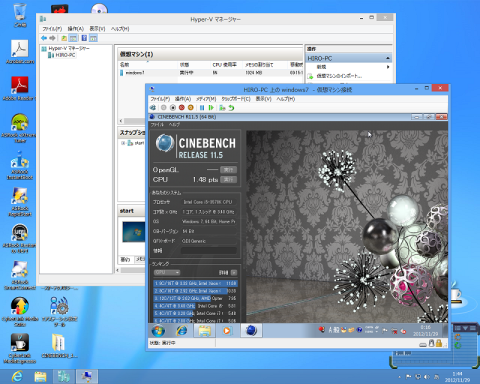480x384 pixels.
Task: Click the red Shut Down icon in VM toolbar
Action: click(182, 108)
